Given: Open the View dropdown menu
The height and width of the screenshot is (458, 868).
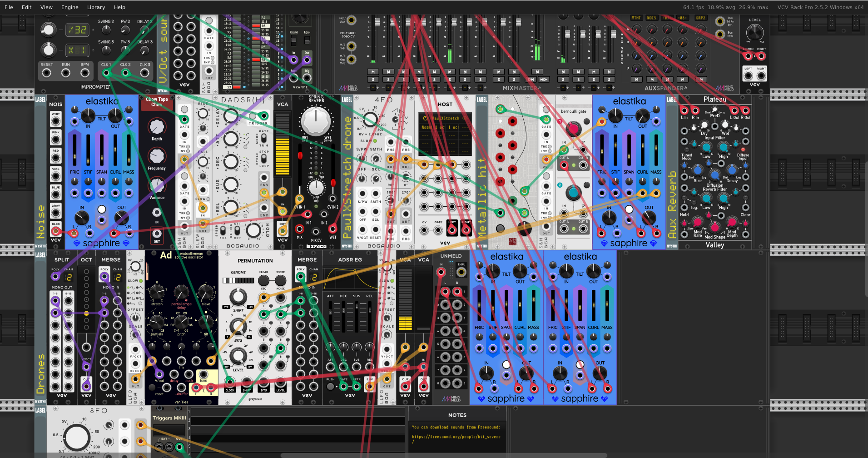Looking at the screenshot, I should pos(46,7).
